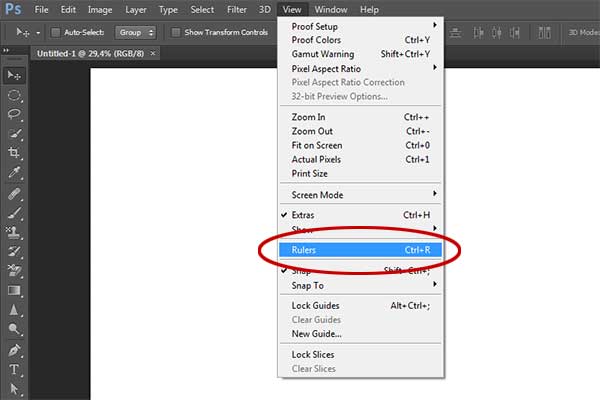Image resolution: width=600 pixels, height=400 pixels.
Task: Open the 3D menu
Action: [264, 10]
